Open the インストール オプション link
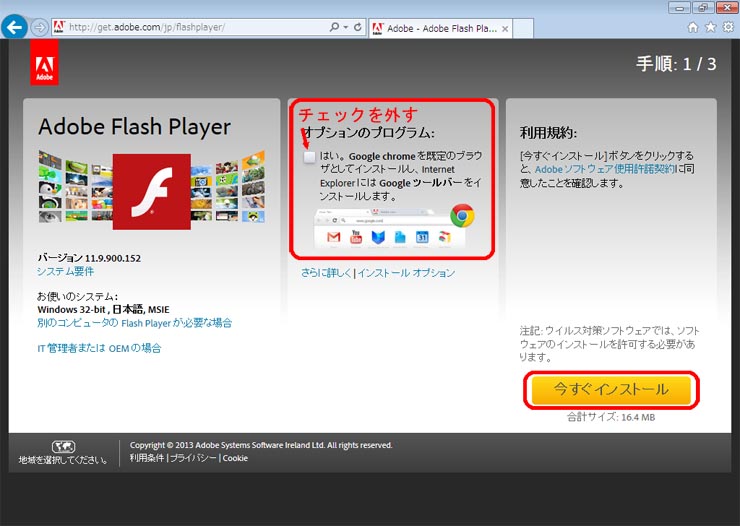The width and height of the screenshot is (740, 526). (x=406, y=273)
